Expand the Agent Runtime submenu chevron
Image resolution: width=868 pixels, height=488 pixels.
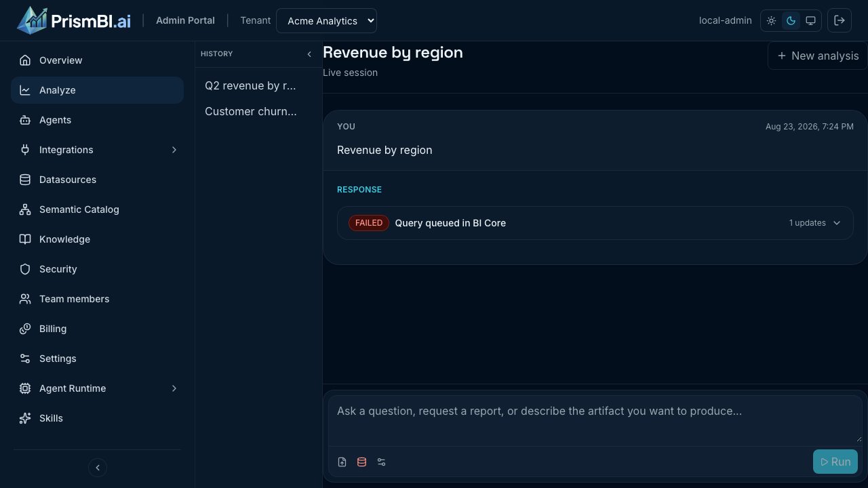[174, 388]
